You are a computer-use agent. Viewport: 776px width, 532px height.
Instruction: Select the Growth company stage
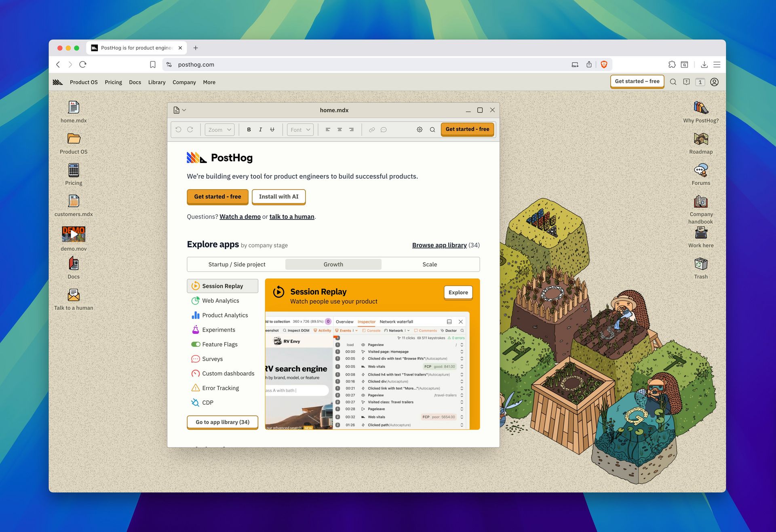[x=333, y=264]
